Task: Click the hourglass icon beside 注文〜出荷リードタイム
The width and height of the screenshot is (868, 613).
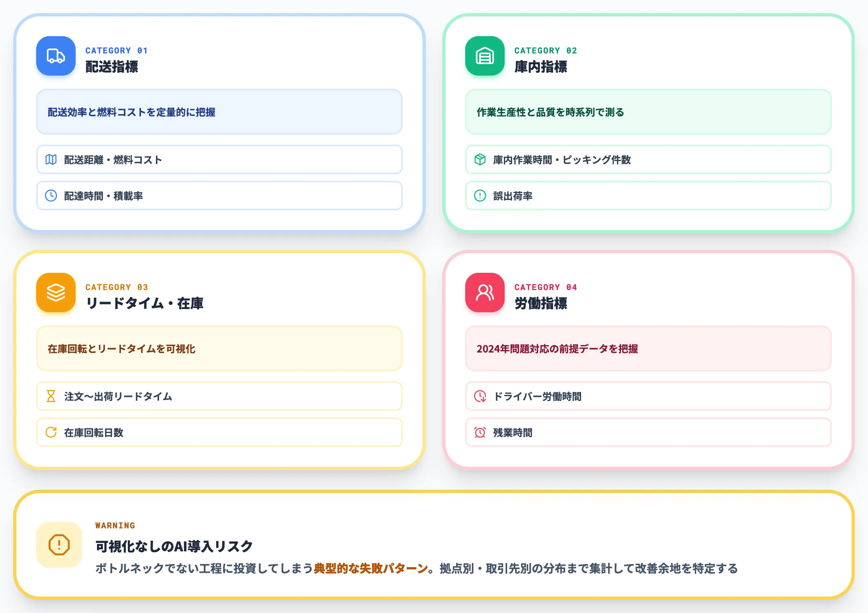Action: (x=51, y=396)
